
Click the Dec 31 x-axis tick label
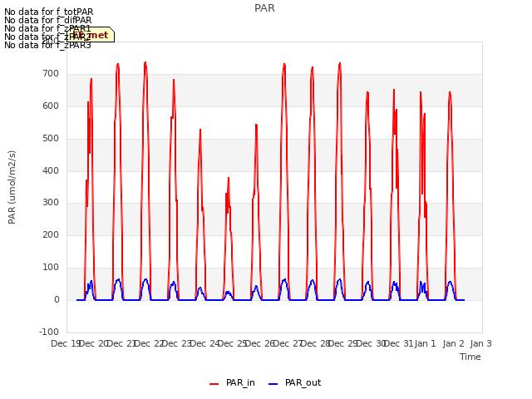[x=399, y=343]
